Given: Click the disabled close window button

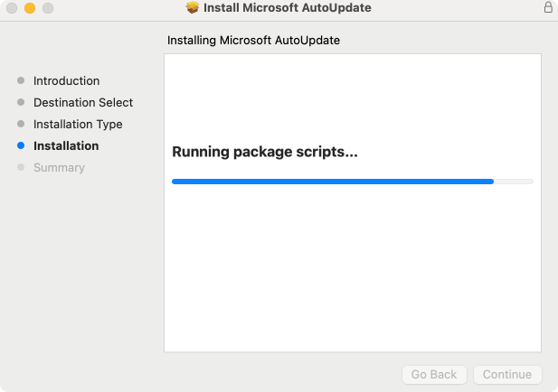Looking at the screenshot, I should (x=12, y=8).
